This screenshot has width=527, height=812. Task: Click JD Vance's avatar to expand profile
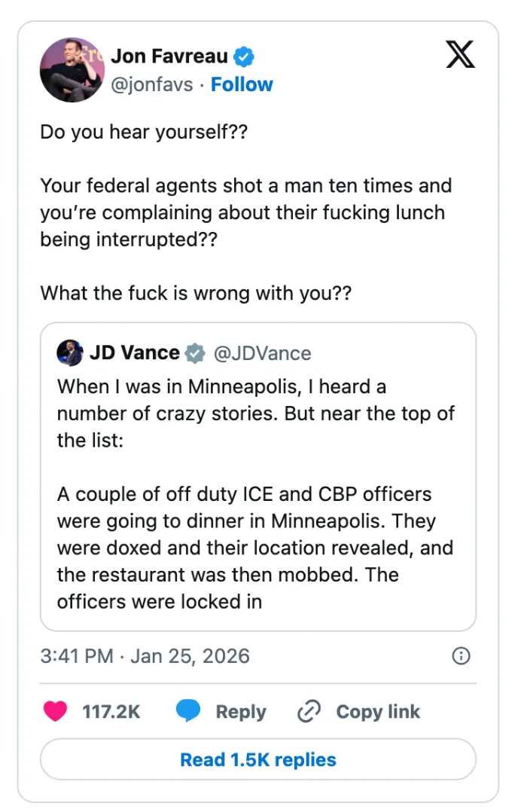(x=69, y=352)
